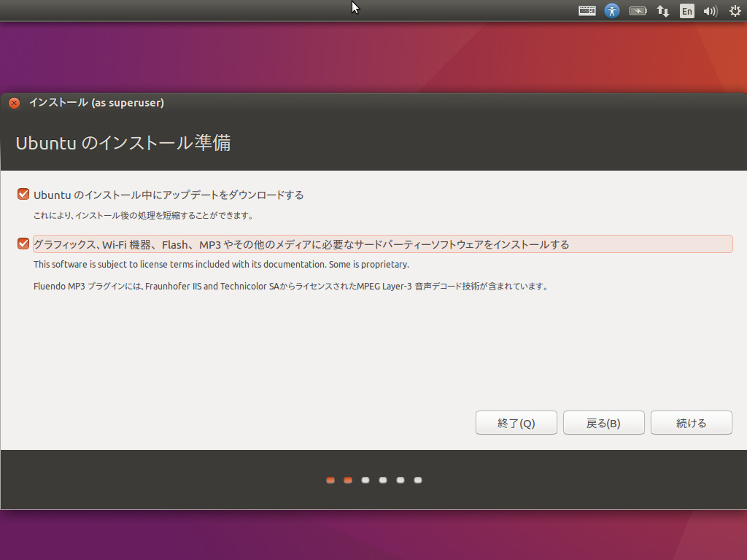
Task: Click the battery status indicator
Action: (x=638, y=10)
